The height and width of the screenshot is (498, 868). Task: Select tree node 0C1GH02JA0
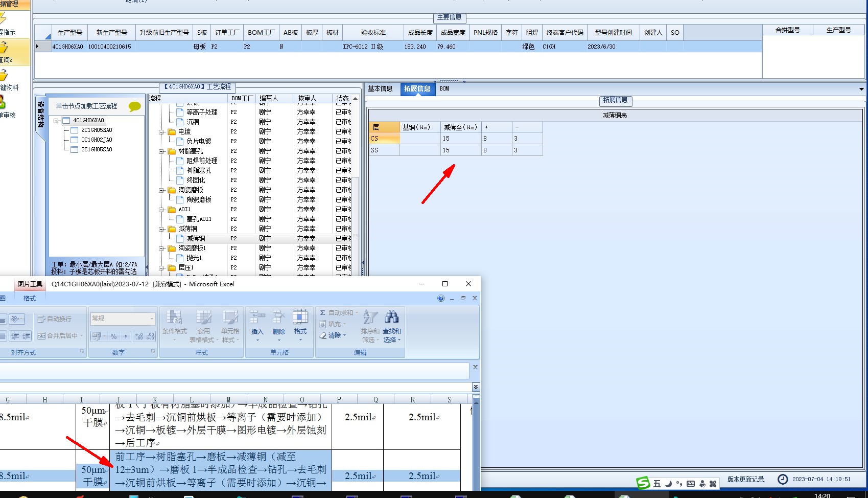(97, 140)
